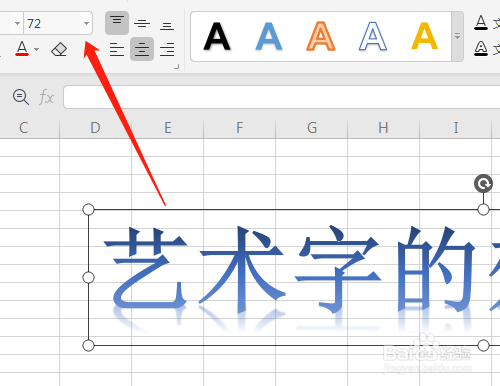Open the font name dropdown arrow

coord(17,23)
